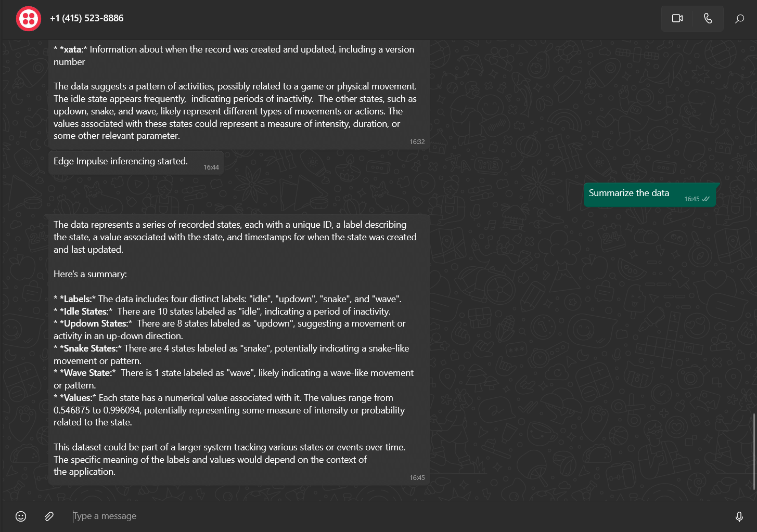Open the Twilio profile picture
This screenshot has width=757, height=532.
[29, 19]
